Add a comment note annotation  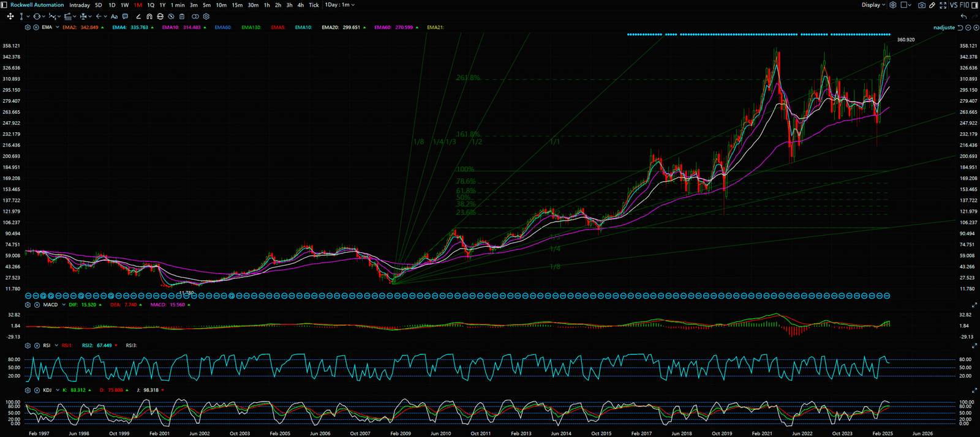pyautogui.click(x=126, y=17)
